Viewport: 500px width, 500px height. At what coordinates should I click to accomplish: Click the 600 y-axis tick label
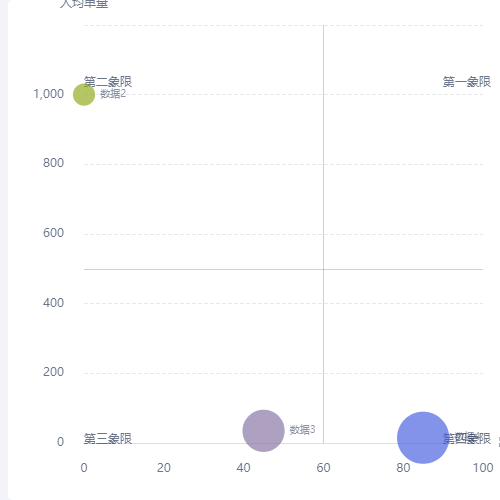[x=53, y=233]
